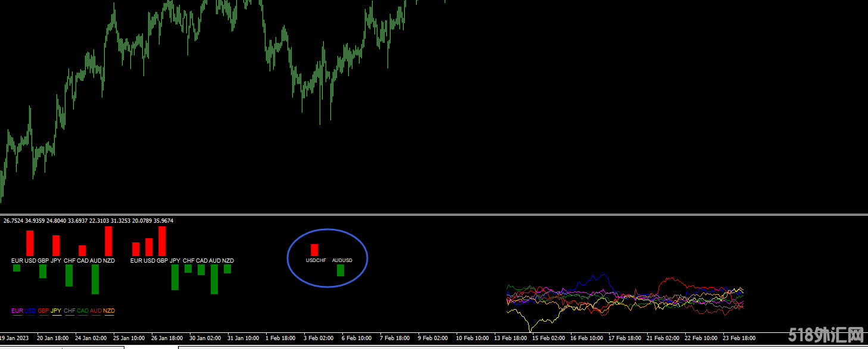Screen dimensions: 868x349
Task: Click the green bar below AUDUSD
Action: click(341, 270)
